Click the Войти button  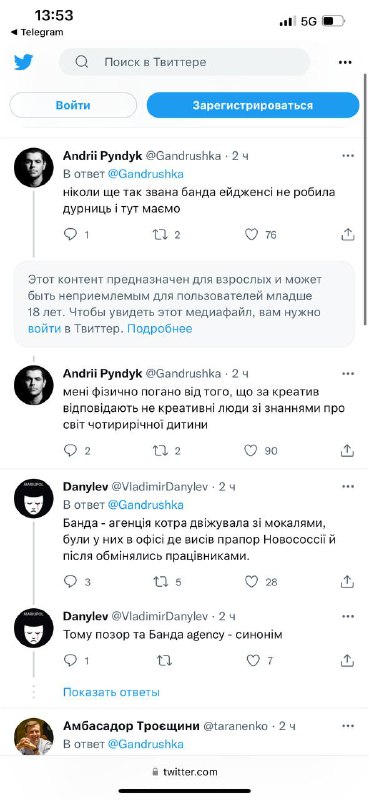73,105
